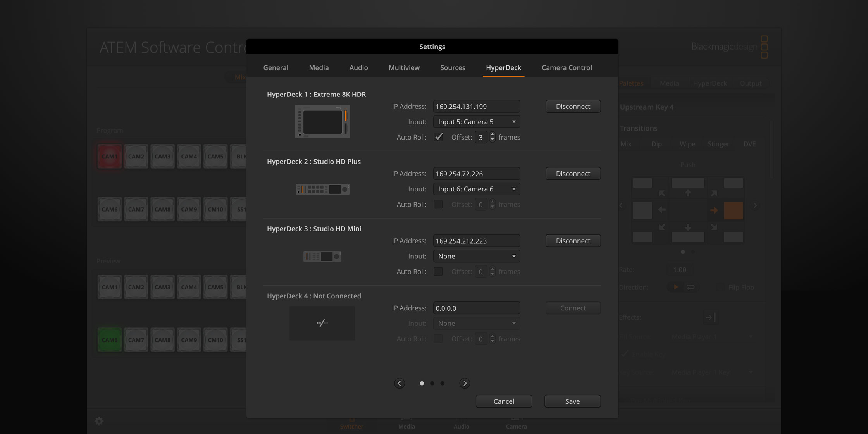
Task: Open settings with the gear icon
Action: tap(99, 421)
